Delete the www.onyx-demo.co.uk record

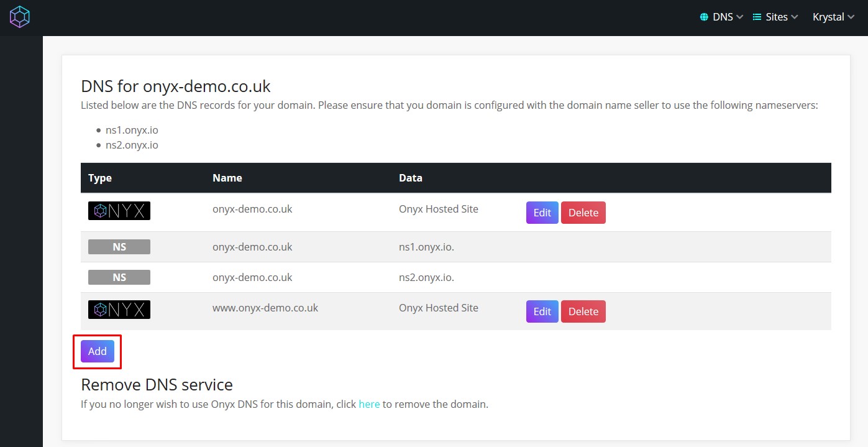(583, 311)
